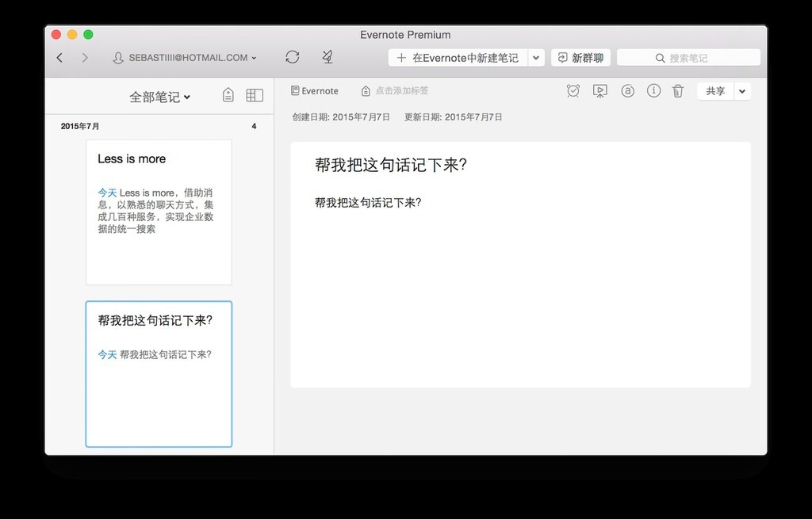Open the reminder alarm clock icon

pyautogui.click(x=573, y=90)
